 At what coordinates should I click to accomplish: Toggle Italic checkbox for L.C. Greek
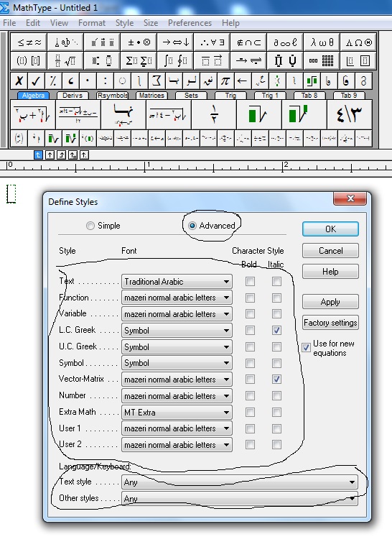tap(276, 330)
